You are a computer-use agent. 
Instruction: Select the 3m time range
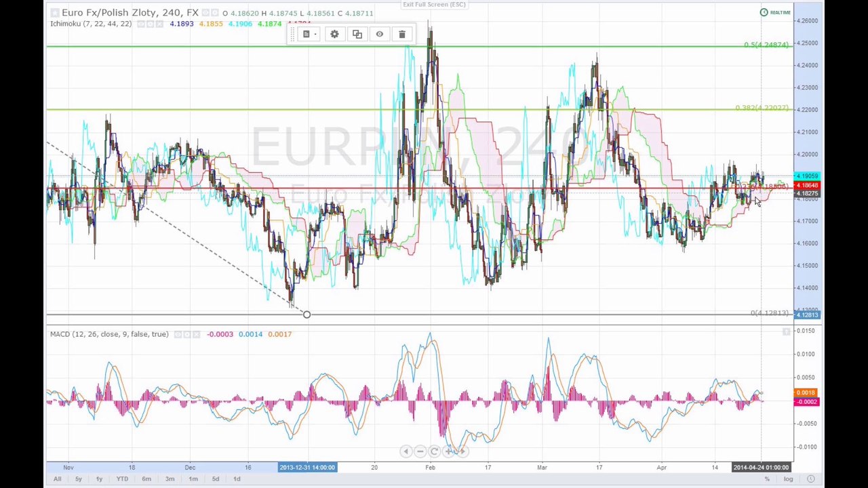pos(170,479)
